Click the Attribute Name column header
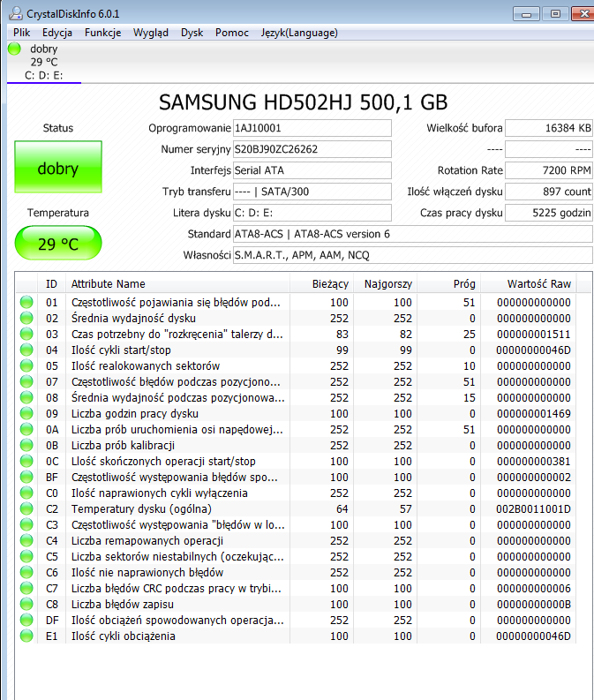594x700 pixels. 178,284
